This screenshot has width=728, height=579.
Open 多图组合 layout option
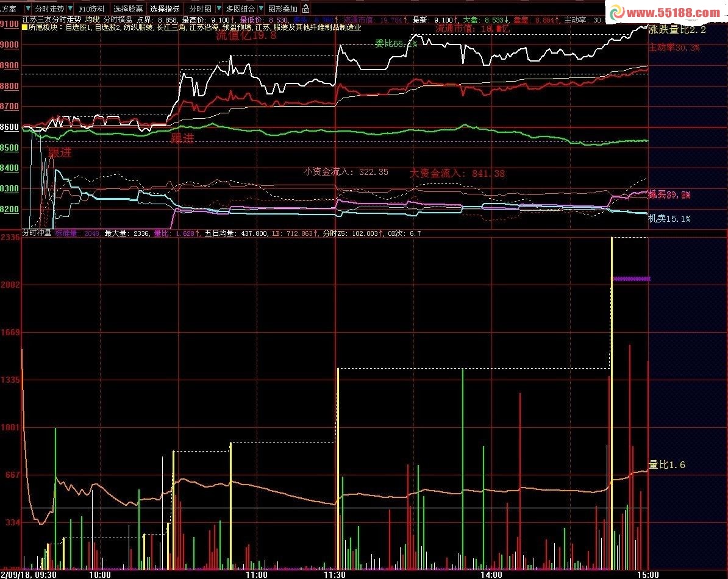point(240,9)
